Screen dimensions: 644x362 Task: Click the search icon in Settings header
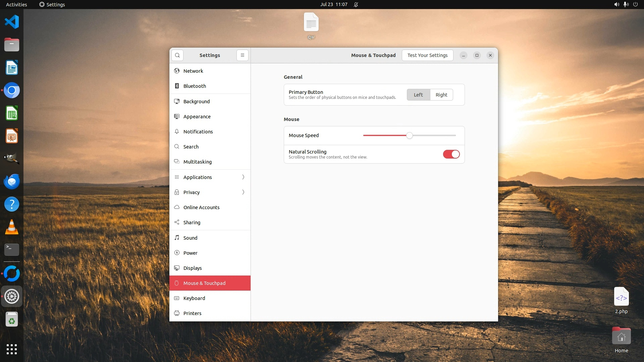coord(177,55)
